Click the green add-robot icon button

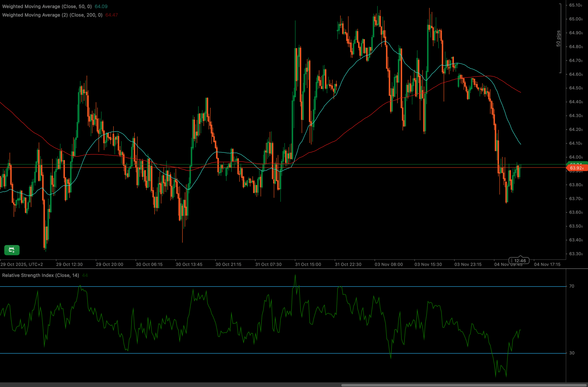12,250
